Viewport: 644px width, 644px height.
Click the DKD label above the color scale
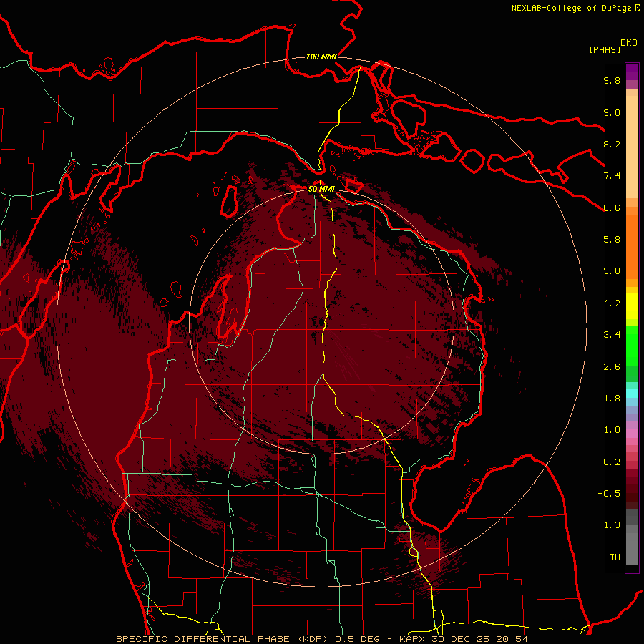point(629,43)
